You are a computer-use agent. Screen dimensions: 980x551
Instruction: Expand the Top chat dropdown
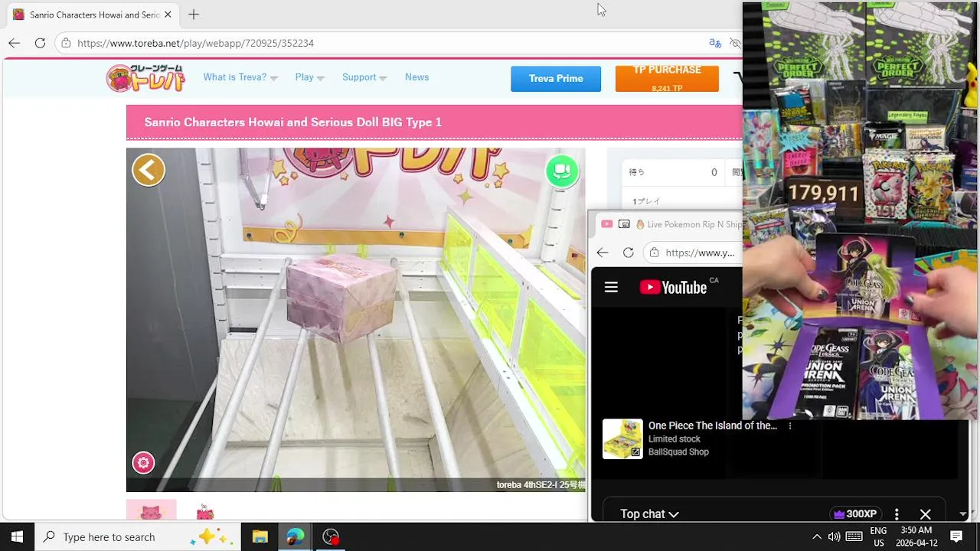(650, 514)
